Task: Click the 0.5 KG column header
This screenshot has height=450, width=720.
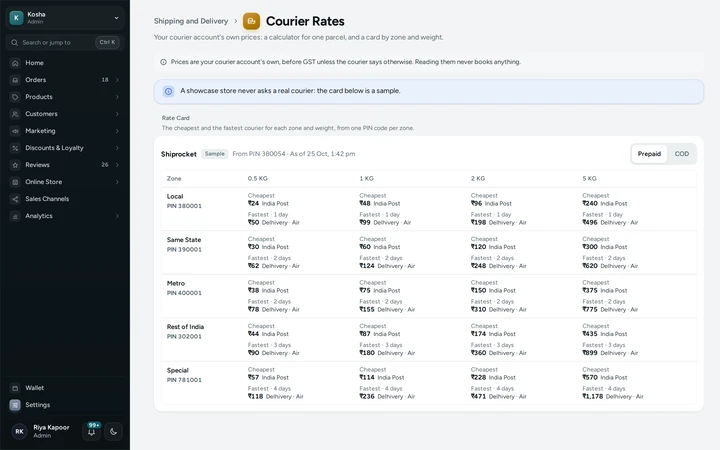Action: (258, 179)
